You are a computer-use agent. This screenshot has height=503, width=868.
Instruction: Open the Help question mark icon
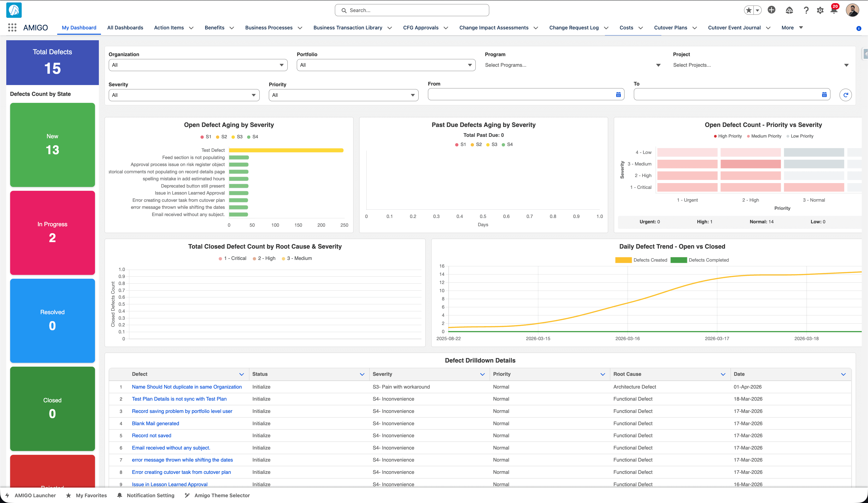click(x=806, y=10)
